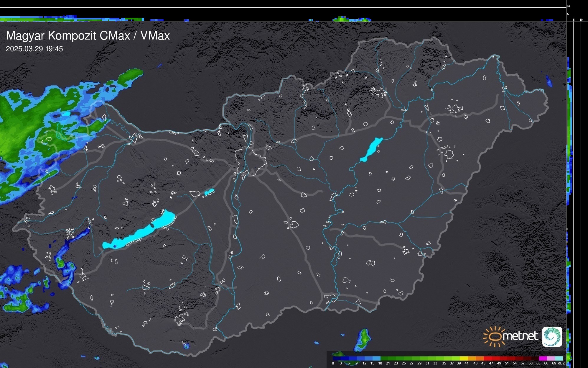Pick the dark navy 0 dBZ swatch
The width and height of the screenshot is (588, 368).
pos(337,358)
